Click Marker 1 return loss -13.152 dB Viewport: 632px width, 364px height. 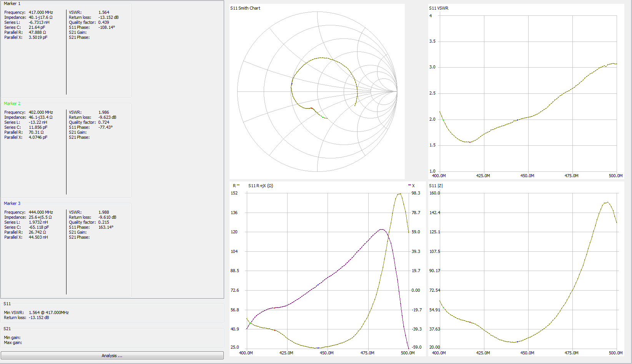click(x=108, y=17)
